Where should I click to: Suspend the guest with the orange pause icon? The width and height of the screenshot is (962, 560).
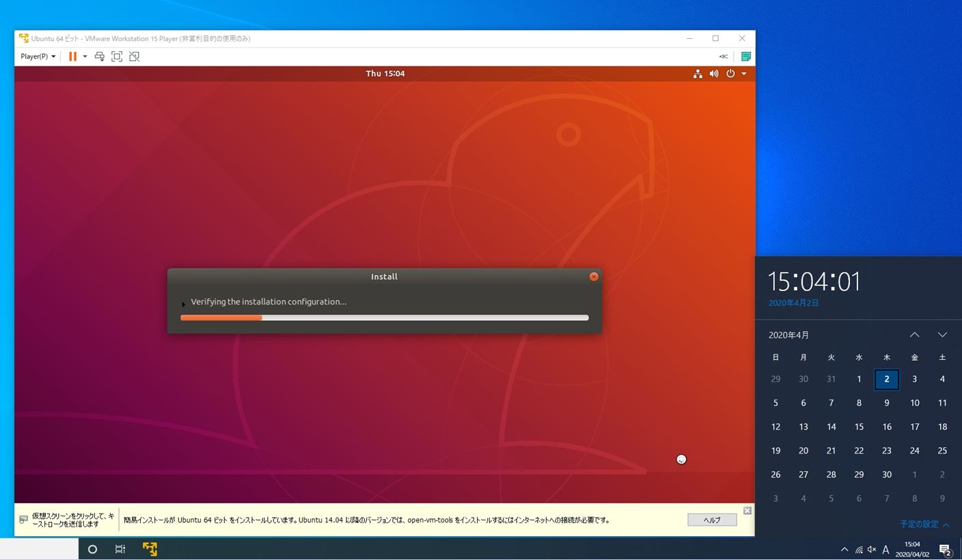coord(72,57)
